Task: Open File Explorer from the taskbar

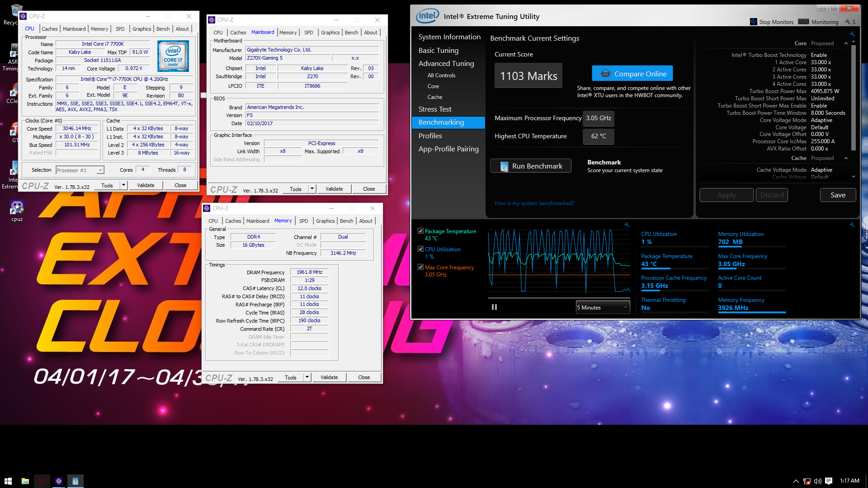Action: [x=25, y=481]
